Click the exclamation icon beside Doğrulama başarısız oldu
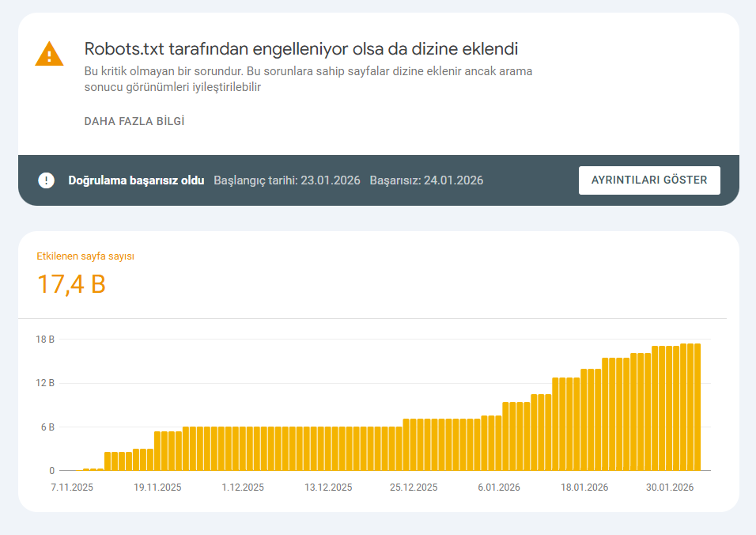 (47, 180)
